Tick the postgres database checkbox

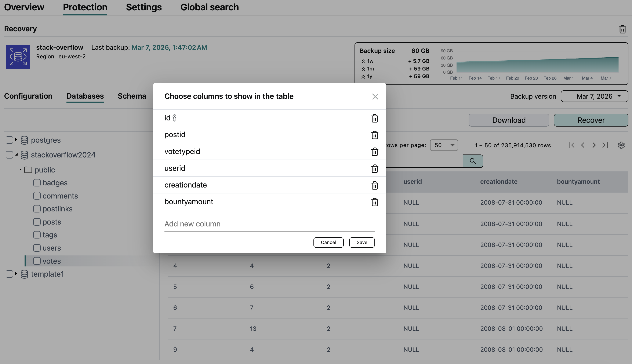click(9, 140)
